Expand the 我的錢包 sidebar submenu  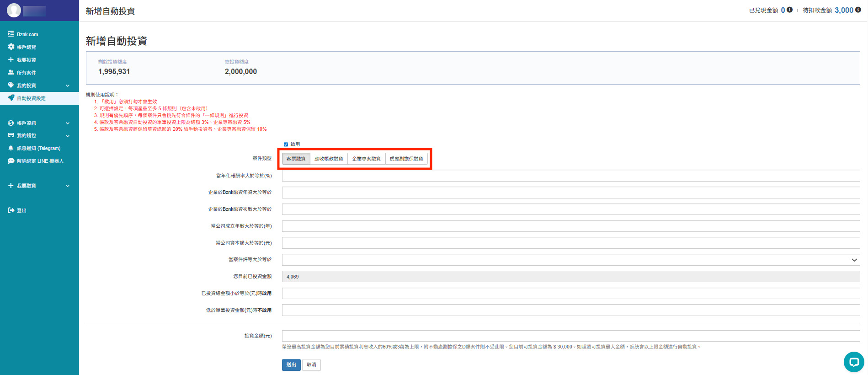pyautogui.click(x=68, y=136)
